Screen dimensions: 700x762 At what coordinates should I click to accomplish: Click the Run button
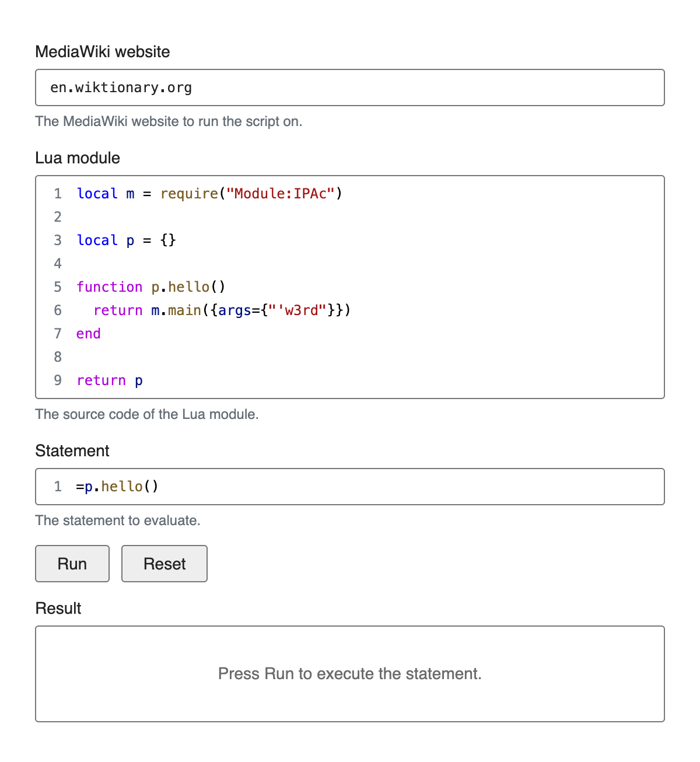point(72,564)
